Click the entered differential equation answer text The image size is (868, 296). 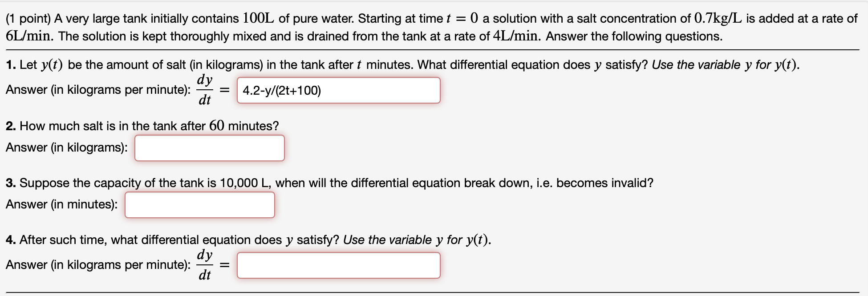pyautogui.click(x=282, y=91)
